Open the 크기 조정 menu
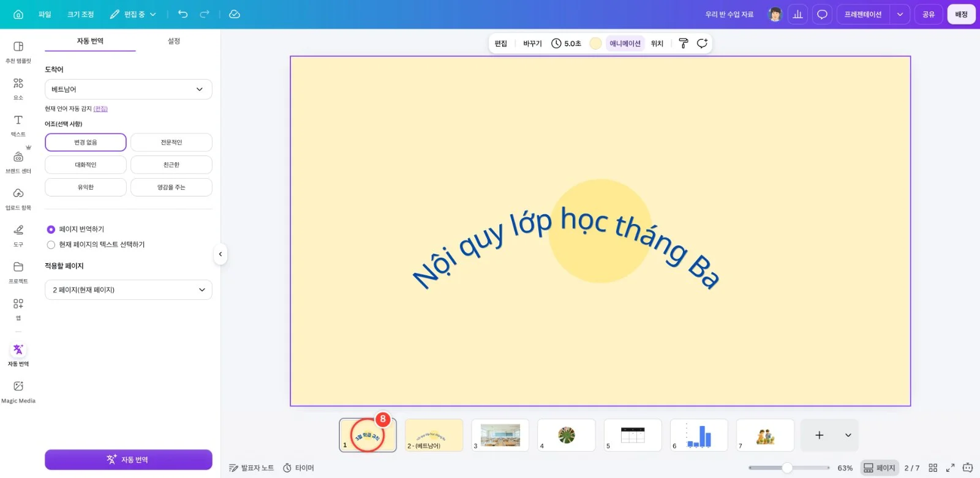980x478 pixels. (x=81, y=14)
